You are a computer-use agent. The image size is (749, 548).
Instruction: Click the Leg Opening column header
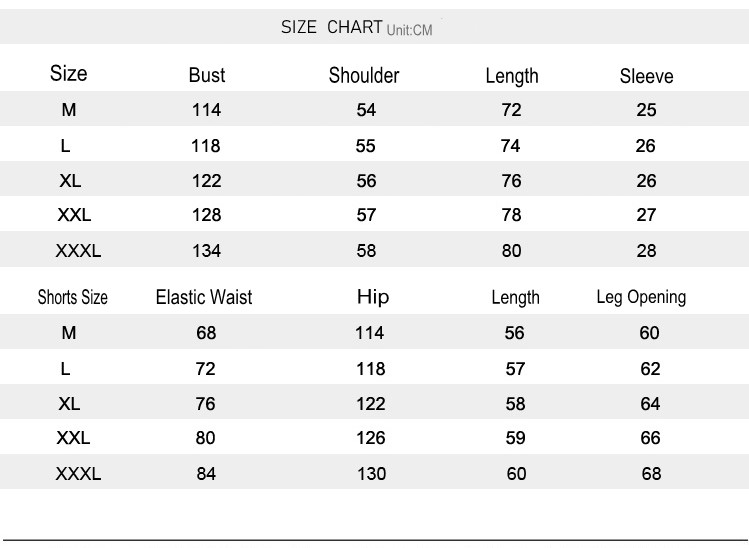click(x=641, y=297)
